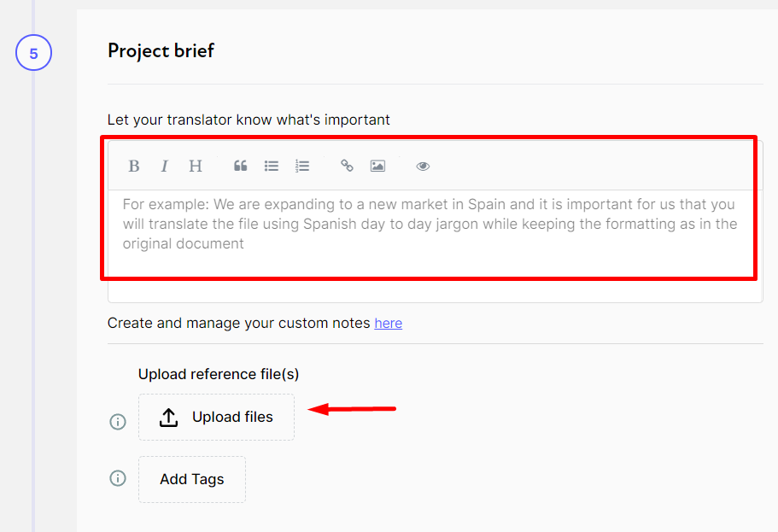Insert a block quote in the brief
This screenshot has height=532, width=778.
(x=241, y=166)
